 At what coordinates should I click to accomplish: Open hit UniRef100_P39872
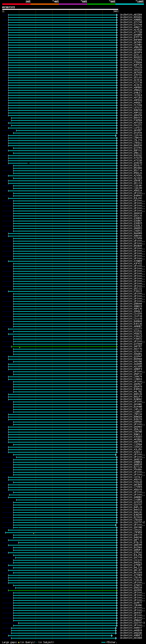click(x=131, y=339)
